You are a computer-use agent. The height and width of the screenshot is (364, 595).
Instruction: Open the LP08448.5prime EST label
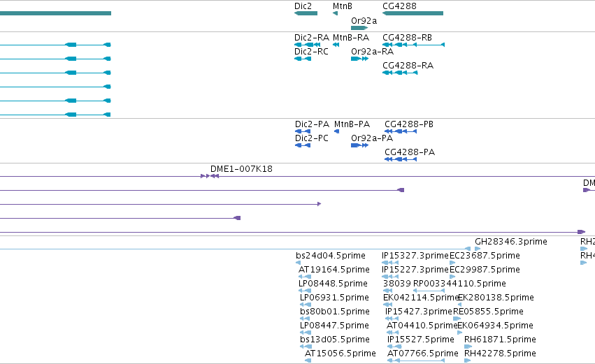coord(334,284)
